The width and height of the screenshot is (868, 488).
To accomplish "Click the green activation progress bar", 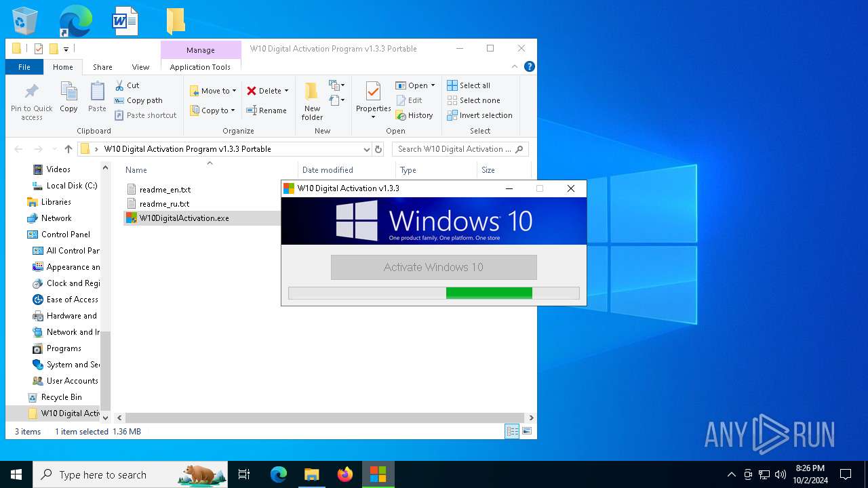I will [x=434, y=293].
